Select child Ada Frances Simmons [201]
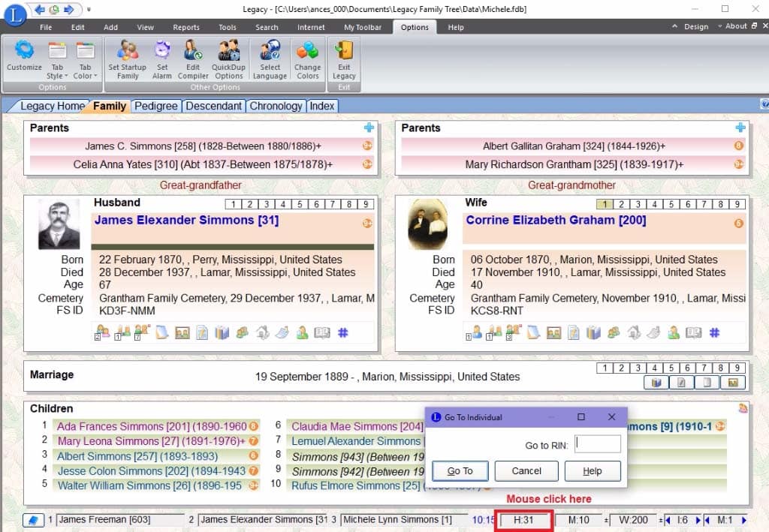 (x=156, y=426)
